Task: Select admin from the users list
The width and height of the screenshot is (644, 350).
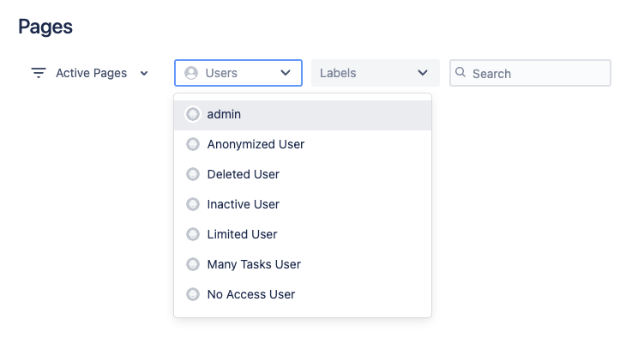Action: tap(303, 114)
